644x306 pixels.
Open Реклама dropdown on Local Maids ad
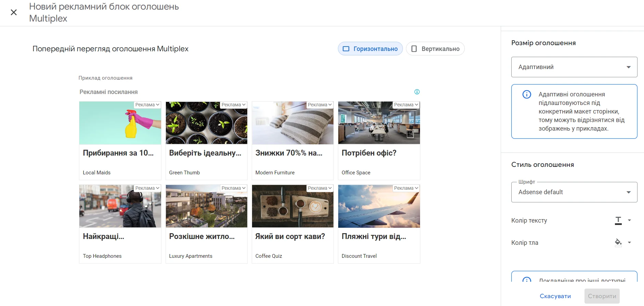point(147,105)
